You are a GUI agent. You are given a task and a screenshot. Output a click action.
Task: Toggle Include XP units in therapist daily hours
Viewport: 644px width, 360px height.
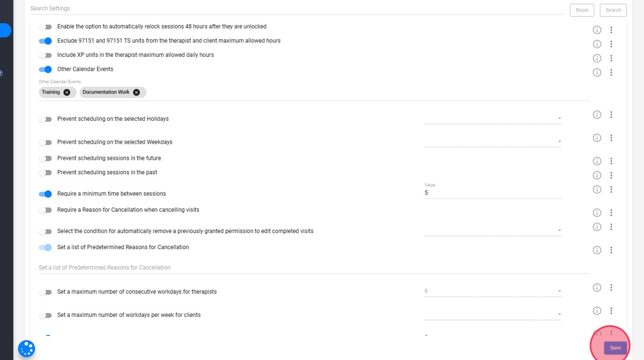point(45,55)
